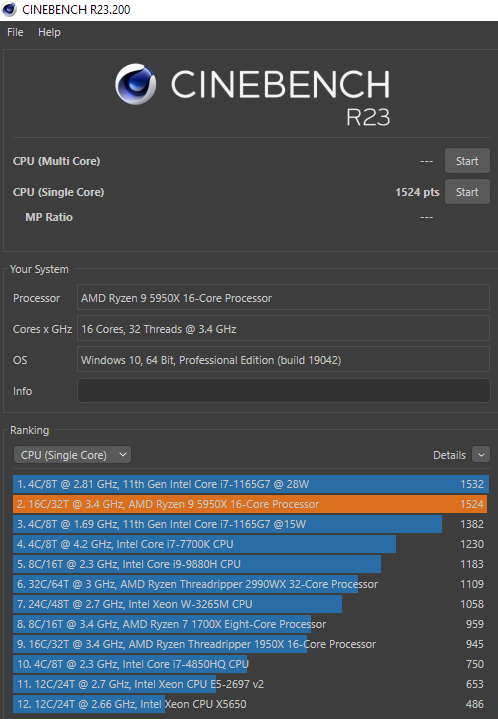The image size is (498, 719).
Task: Select the Xeon W-3265M ranking row
Action: coord(251,604)
